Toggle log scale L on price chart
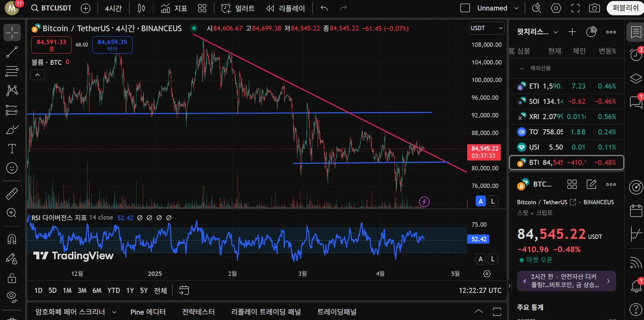 (493, 201)
